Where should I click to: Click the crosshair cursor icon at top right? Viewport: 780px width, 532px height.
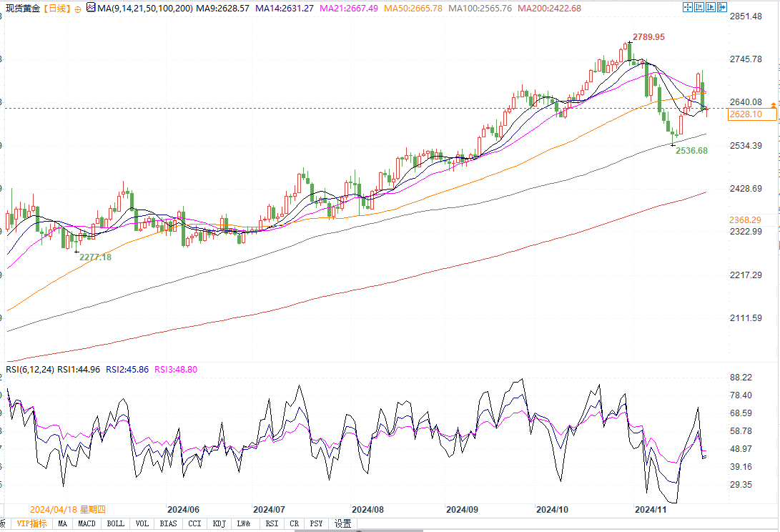(x=687, y=7)
